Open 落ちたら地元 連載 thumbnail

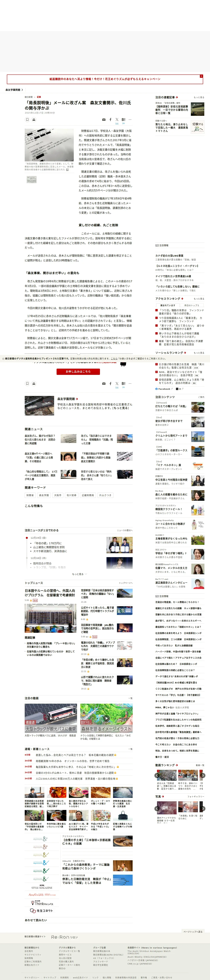click(x=197, y=127)
